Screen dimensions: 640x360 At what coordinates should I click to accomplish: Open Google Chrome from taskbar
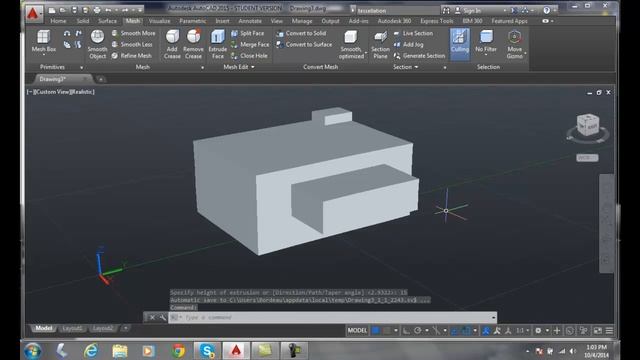[178, 351]
